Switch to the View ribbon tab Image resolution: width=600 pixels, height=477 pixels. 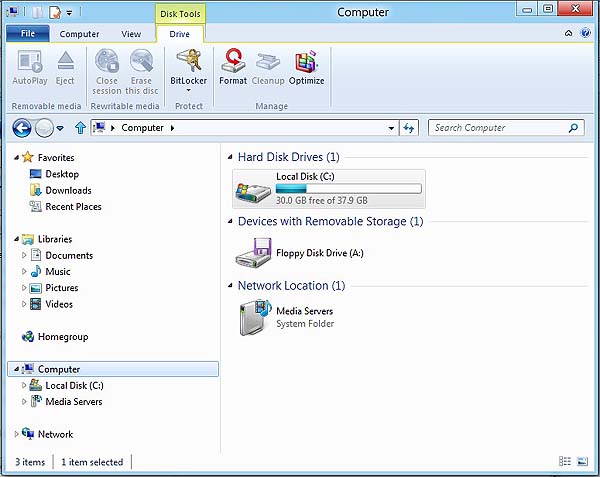(x=131, y=33)
